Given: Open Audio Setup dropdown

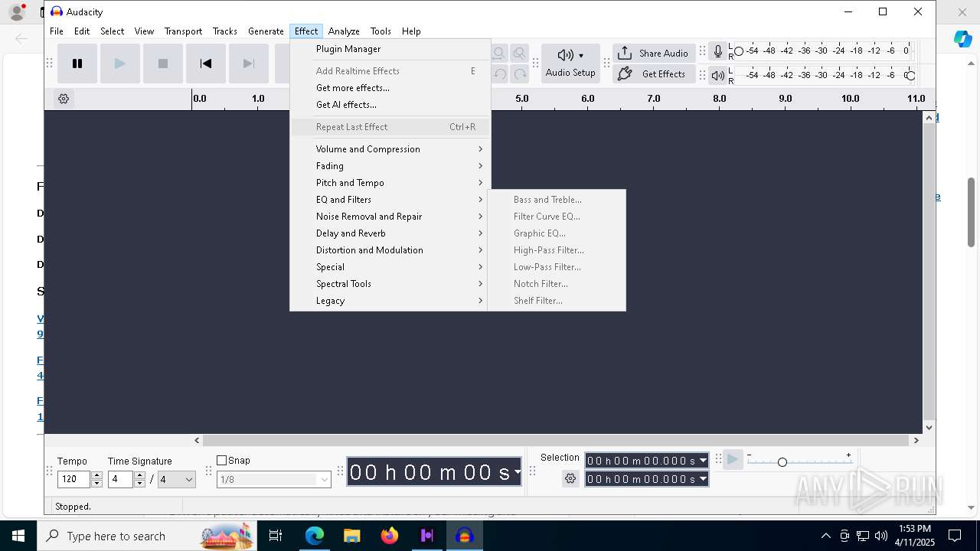Looking at the screenshot, I should 570,63.
